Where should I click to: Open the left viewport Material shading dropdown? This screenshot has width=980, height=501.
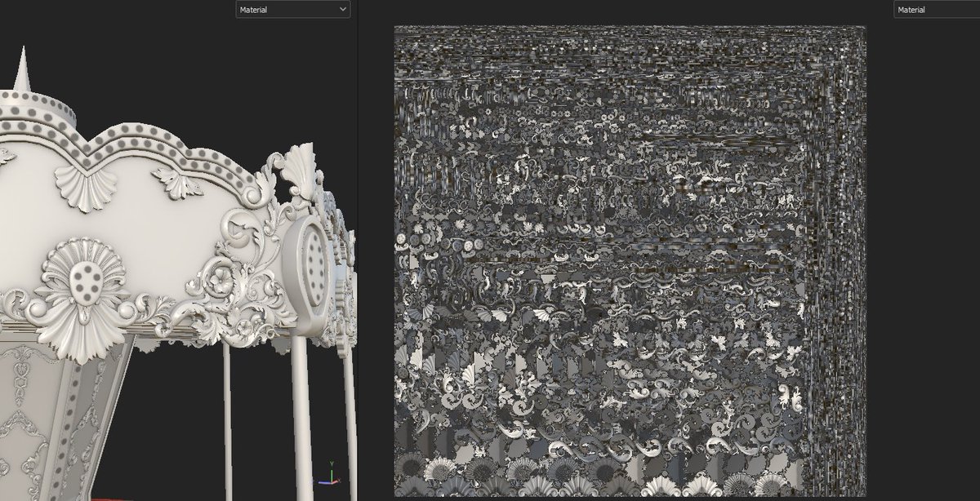tap(292, 9)
